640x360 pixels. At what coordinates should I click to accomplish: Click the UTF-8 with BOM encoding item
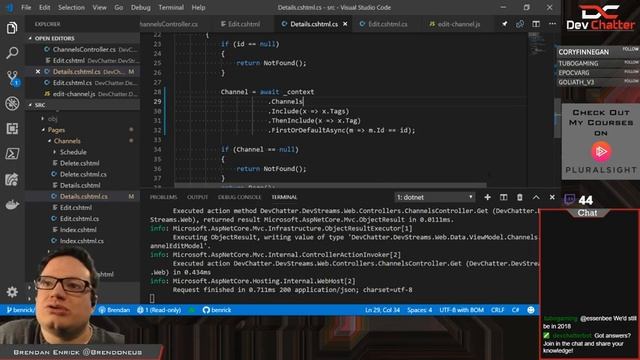pyautogui.click(x=462, y=310)
